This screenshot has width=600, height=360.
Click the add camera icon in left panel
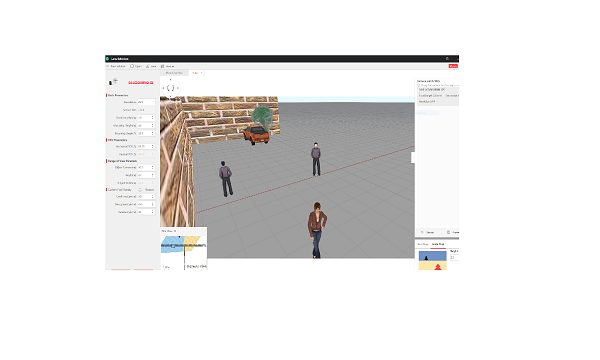click(x=113, y=82)
